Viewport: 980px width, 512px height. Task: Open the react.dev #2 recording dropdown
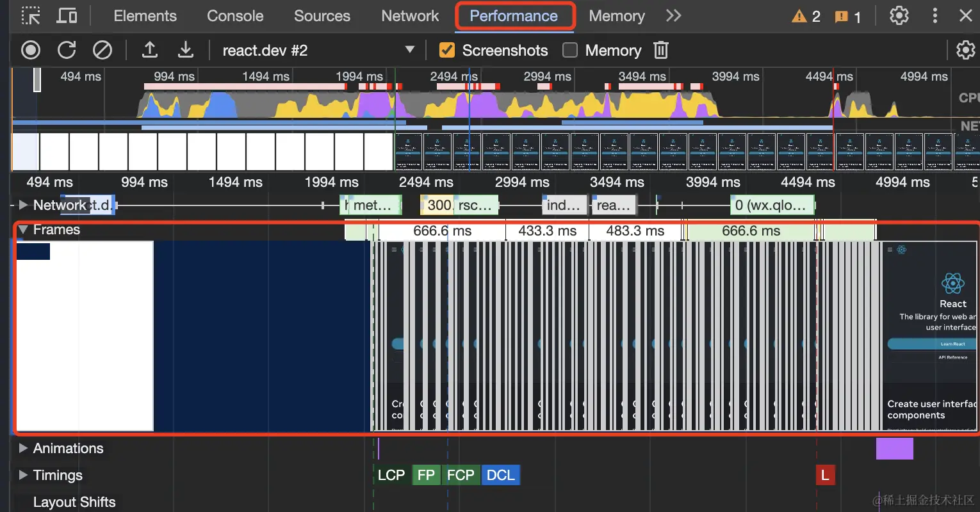point(318,50)
